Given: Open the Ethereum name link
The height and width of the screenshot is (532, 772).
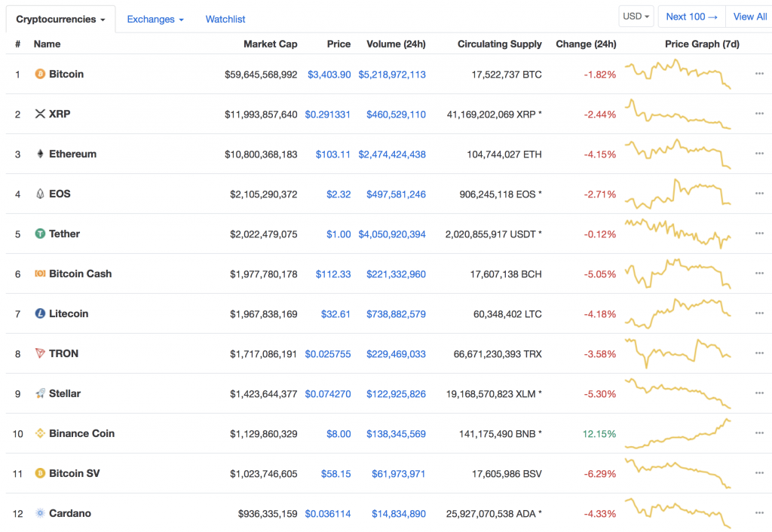Looking at the screenshot, I should 72,154.
